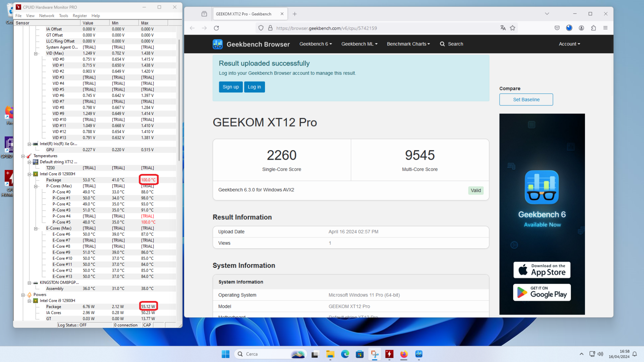Bookmark this page with the star icon
644x362 pixels.
513,28
